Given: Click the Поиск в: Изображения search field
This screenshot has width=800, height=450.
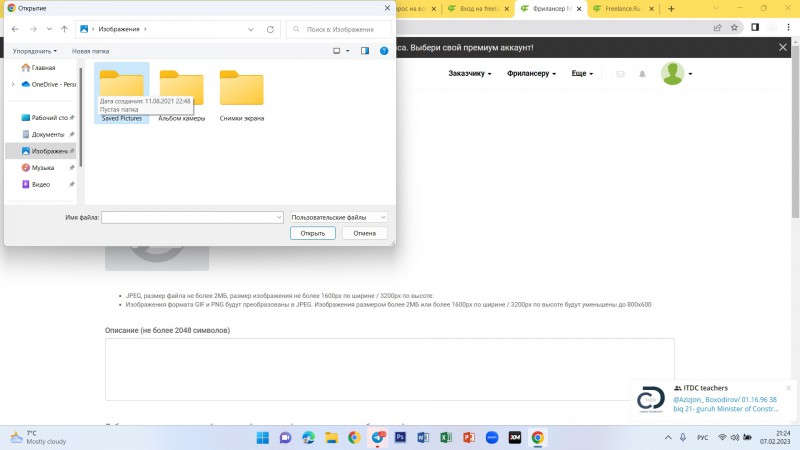Looking at the screenshot, I should coord(339,30).
